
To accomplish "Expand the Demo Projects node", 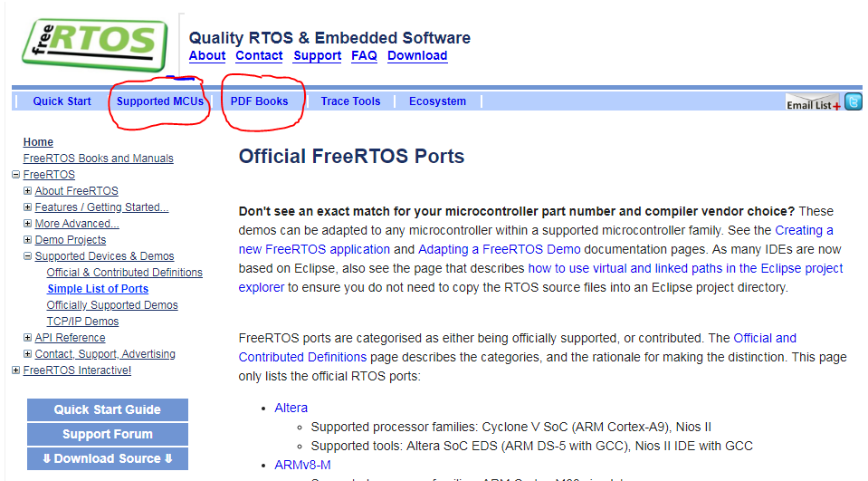I will coord(28,239).
